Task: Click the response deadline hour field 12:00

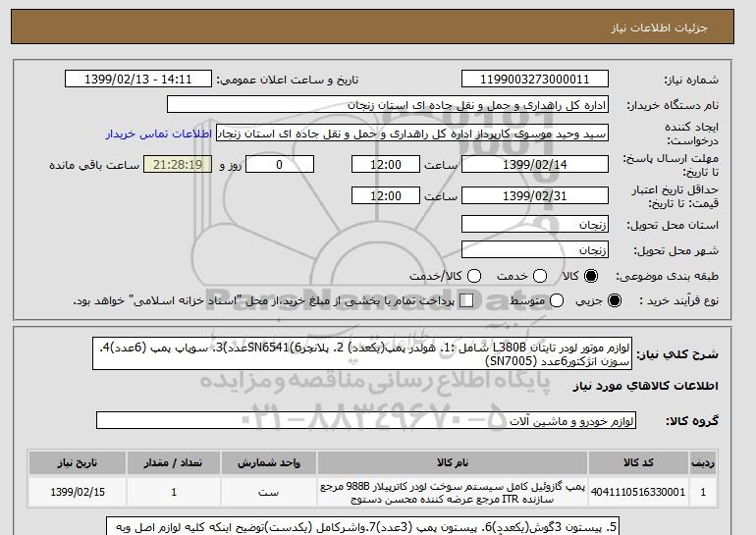Action: tap(386, 164)
